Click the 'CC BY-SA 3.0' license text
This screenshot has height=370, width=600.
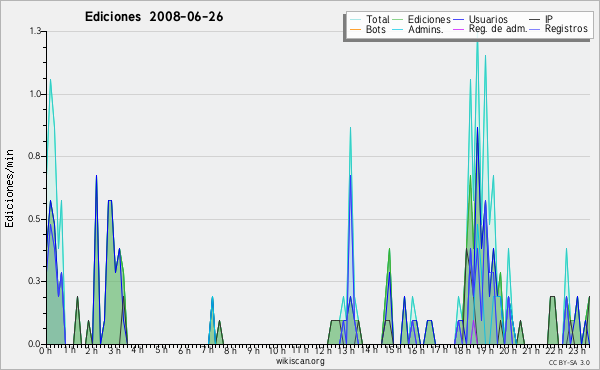pyautogui.click(x=569, y=362)
